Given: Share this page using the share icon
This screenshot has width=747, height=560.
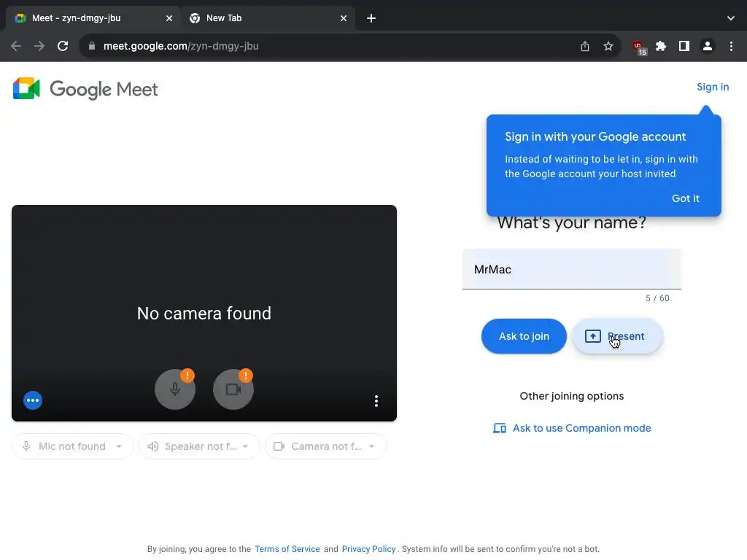Looking at the screenshot, I should click(585, 46).
